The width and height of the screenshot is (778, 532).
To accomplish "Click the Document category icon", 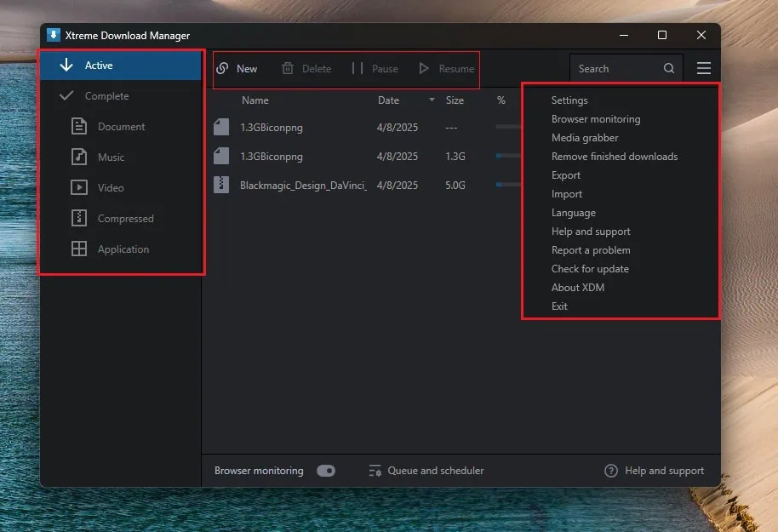I will click(79, 126).
